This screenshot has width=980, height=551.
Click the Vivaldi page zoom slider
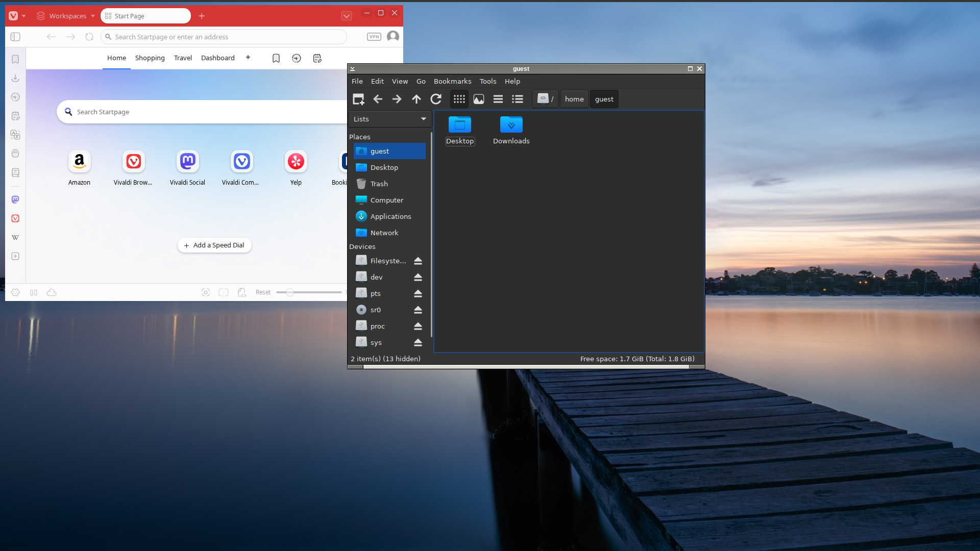309,292
